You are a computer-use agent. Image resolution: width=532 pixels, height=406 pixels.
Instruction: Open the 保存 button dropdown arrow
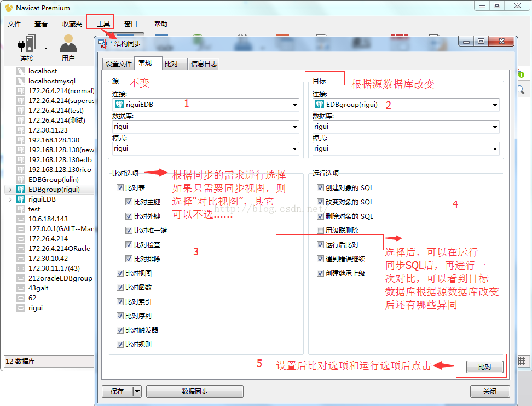(x=137, y=391)
